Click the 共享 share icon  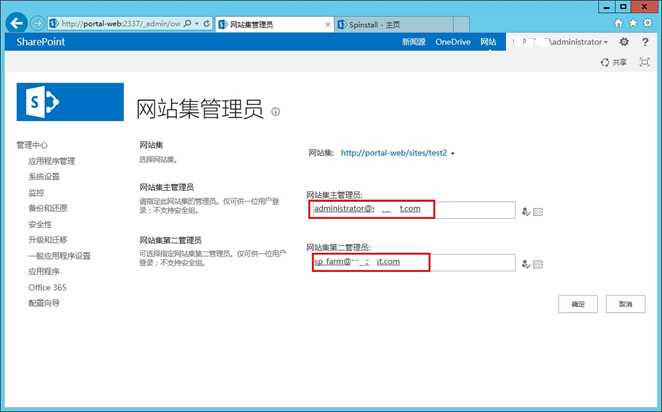pyautogui.click(x=613, y=62)
